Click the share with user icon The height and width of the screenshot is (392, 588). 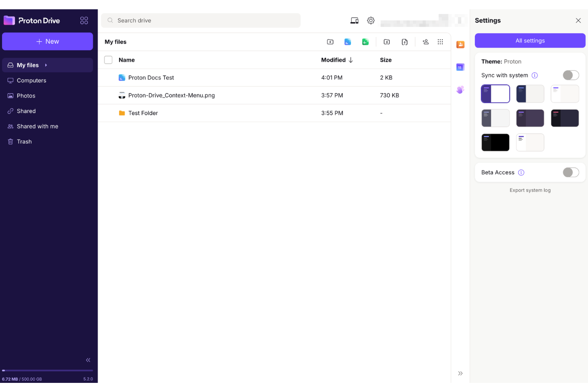point(426,42)
